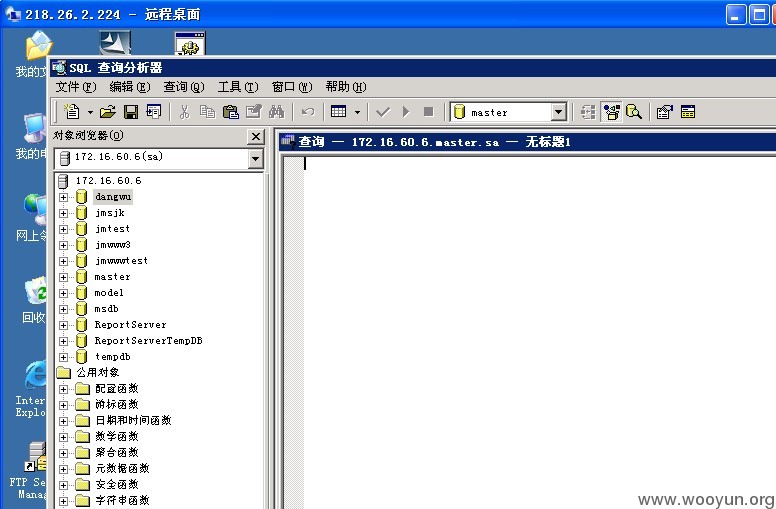Select the 公用对象 folder

[97, 372]
